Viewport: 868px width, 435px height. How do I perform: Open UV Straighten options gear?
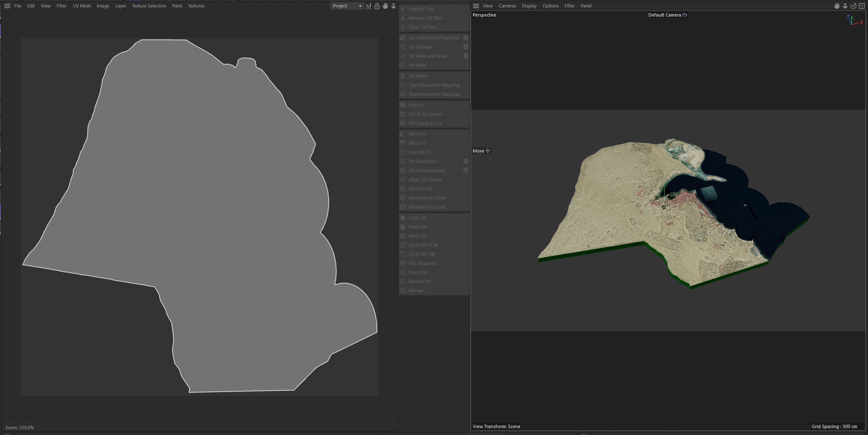[465, 161]
